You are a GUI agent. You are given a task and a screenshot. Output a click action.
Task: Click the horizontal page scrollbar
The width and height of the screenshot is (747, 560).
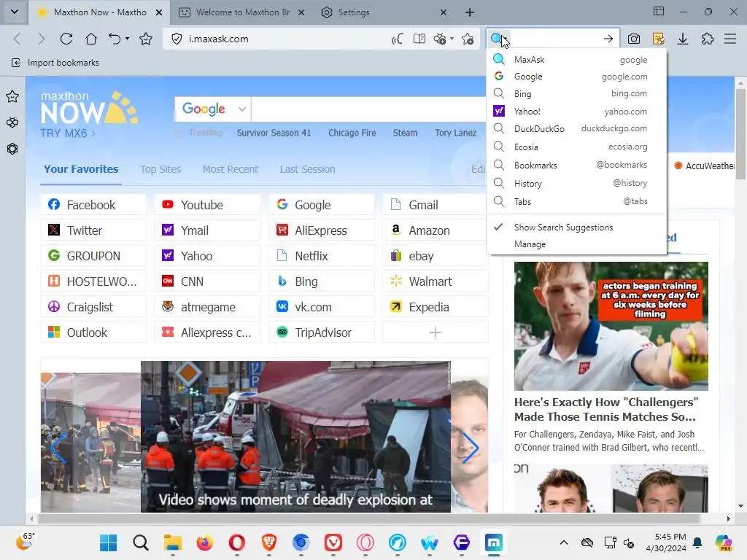[x=368, y=518]
